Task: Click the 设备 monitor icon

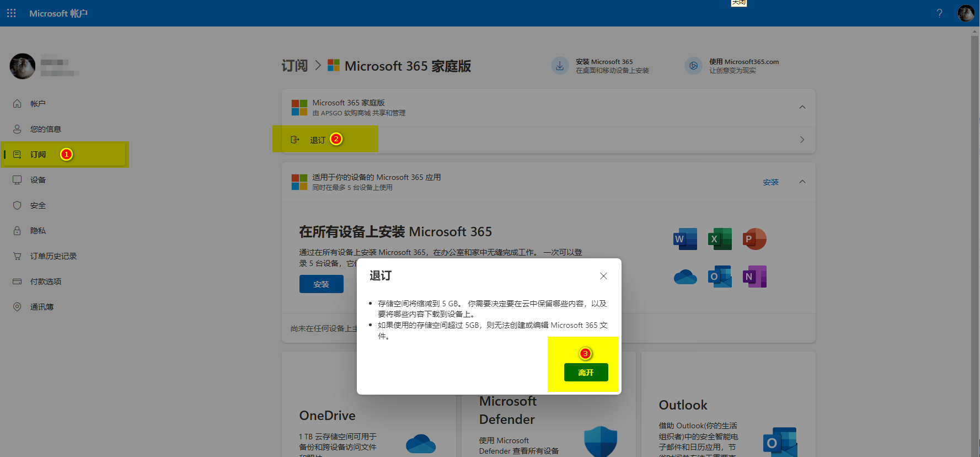Action: click(17, 179)
